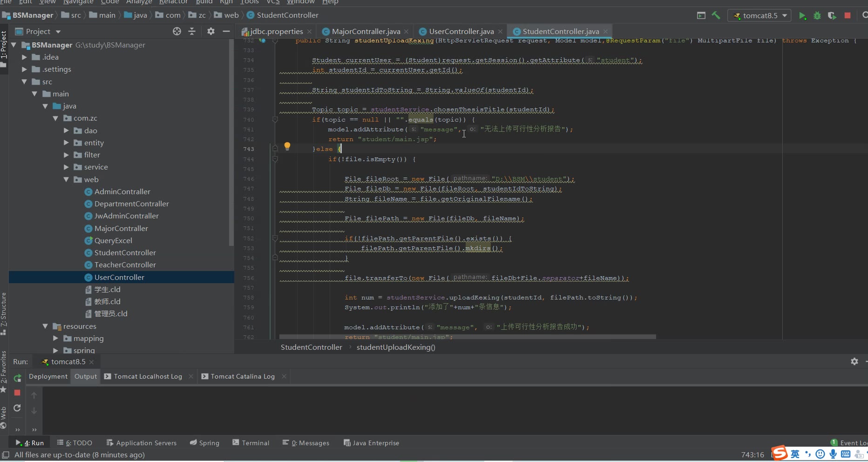Stop the running server with red square
Viewport: 868px width, 462px height.
click(x=848, y=15)
